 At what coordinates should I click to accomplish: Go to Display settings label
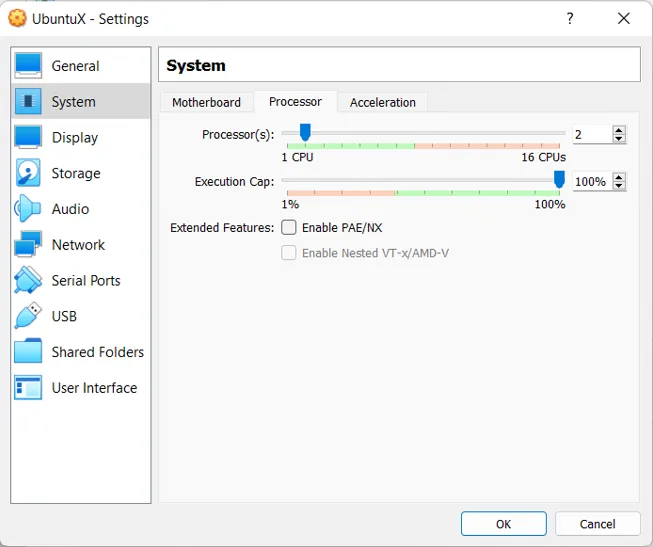coord(75,137)
